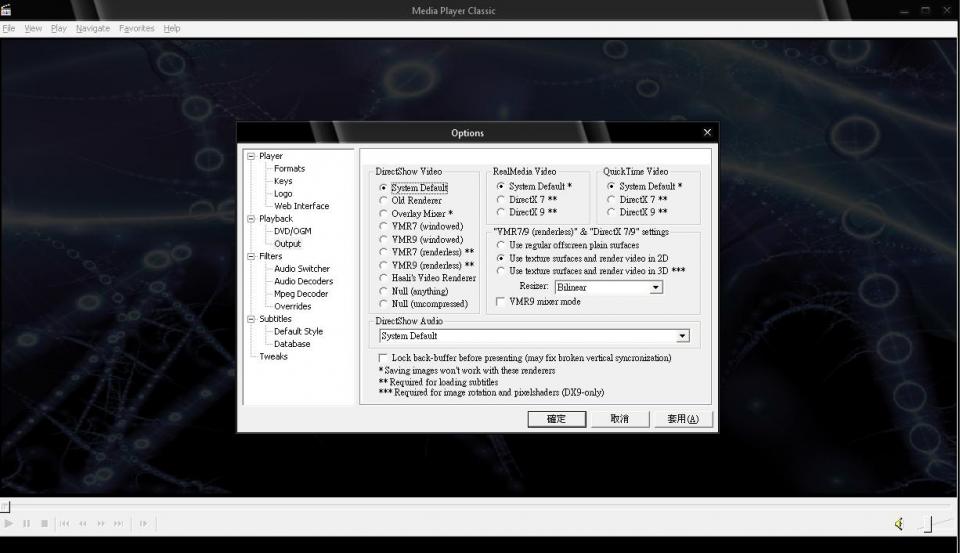
Task: Enable the VMR9 mixer mode checkbox
Action: [501, 301]
